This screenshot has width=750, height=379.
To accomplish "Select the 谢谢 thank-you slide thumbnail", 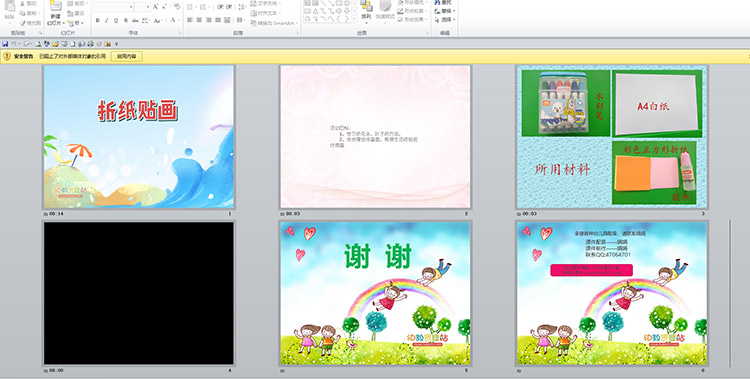I will pyautogui.click(x=375, y=293).
